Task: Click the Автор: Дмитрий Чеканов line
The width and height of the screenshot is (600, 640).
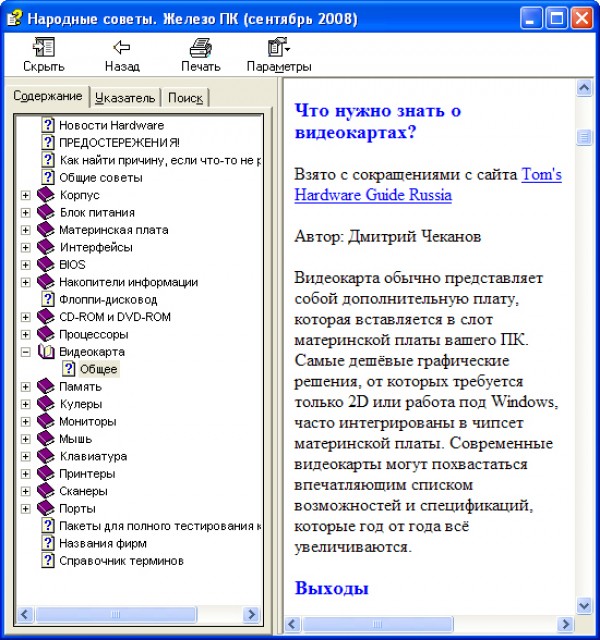Action: point(388,236)
